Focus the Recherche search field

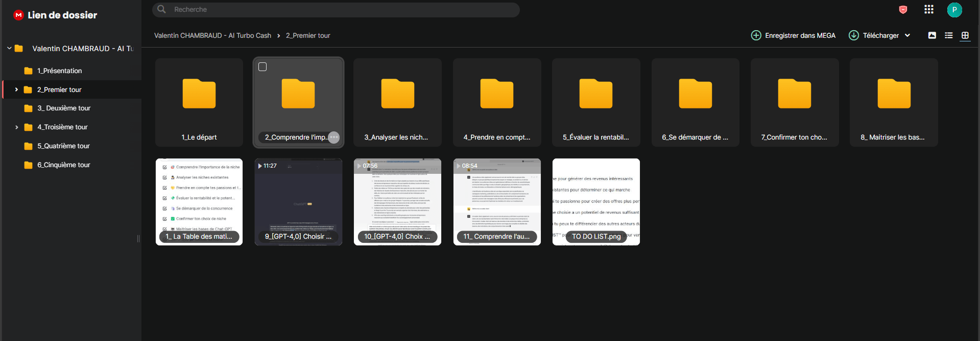(336, 10)
